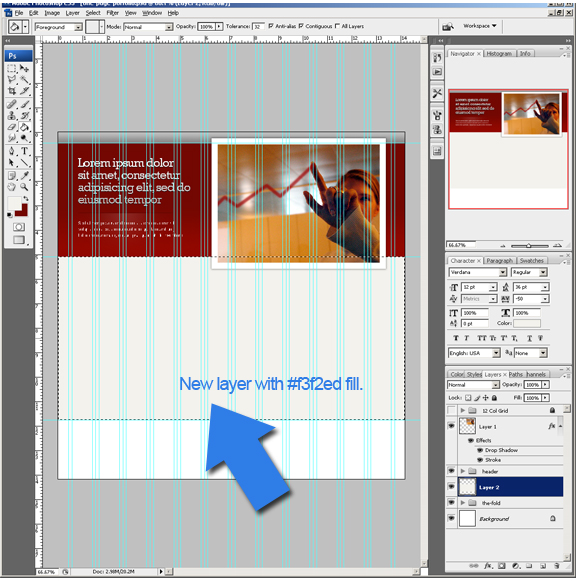Select the Lasso tool

[x=12, y=79]
